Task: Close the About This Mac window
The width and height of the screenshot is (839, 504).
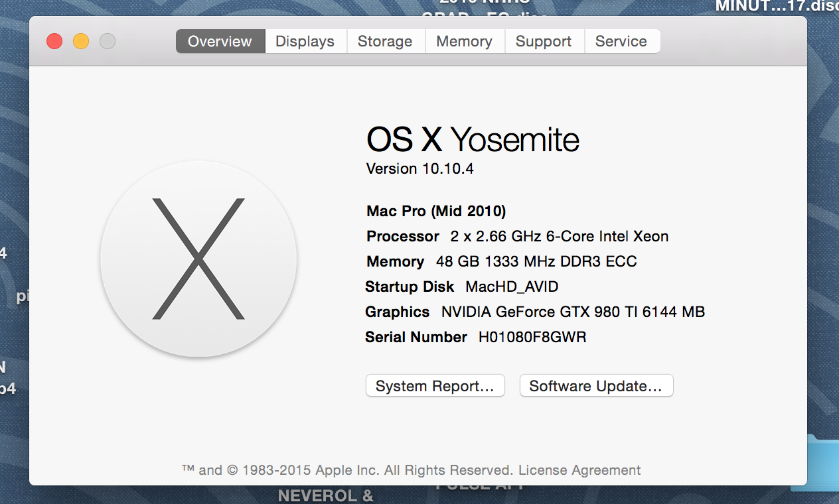Action: coord(54,41)
